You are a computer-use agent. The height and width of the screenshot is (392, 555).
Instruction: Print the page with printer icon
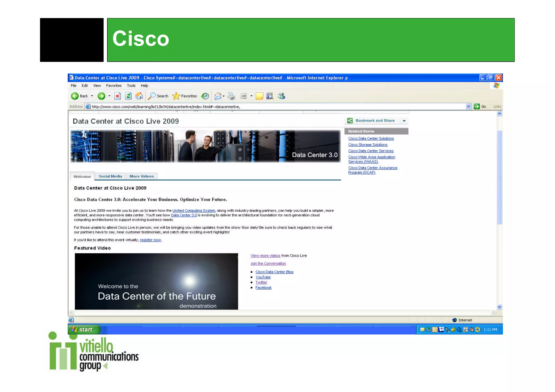coord(231,96)
